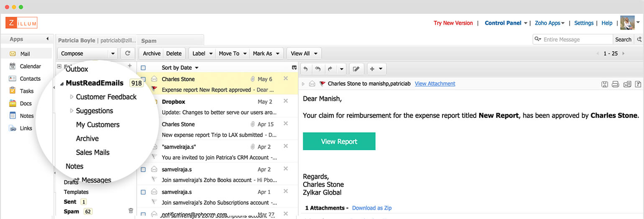Click the red flag on Expense report email
This screenshot has width=644, height=219.
tap(154, 89)
